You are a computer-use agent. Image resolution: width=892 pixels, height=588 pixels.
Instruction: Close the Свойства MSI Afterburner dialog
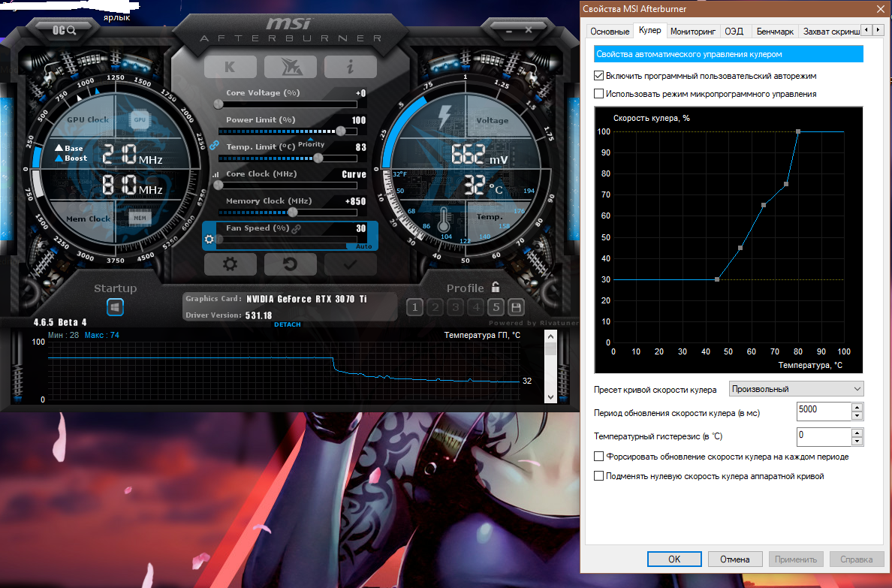[x=879, y=9]
